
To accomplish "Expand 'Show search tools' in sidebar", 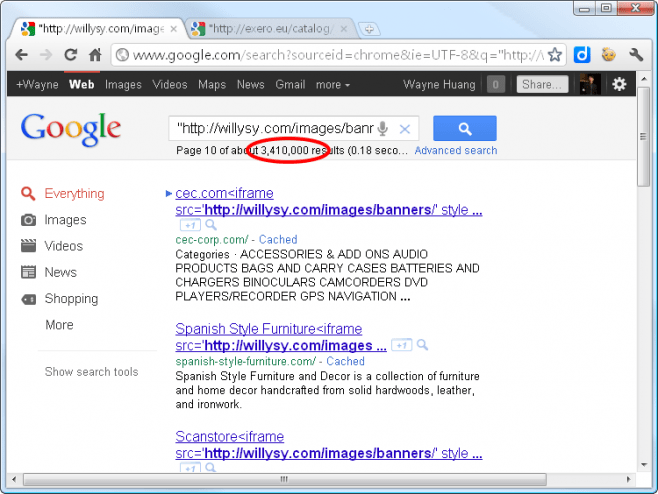I will coord(91,372).
